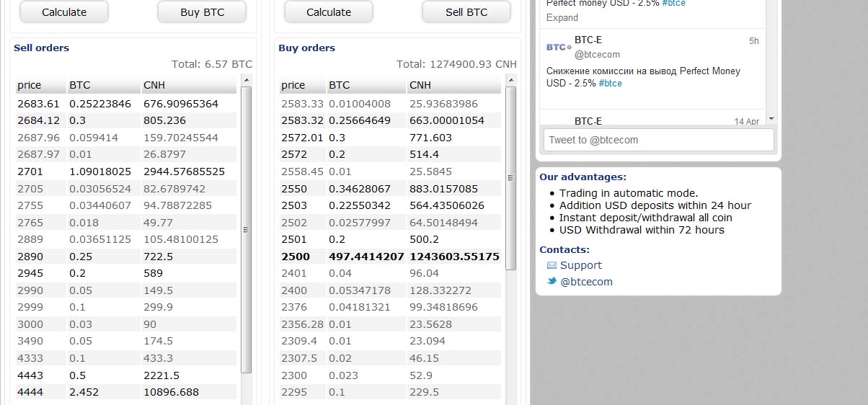
Task: Click 'Instant deposit/withdrawal all coin' item
Action: pos(646,218)
